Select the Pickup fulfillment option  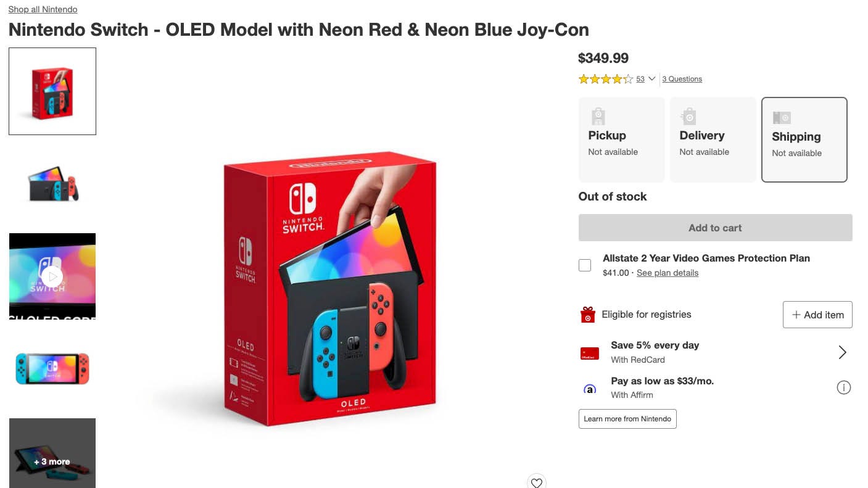(x=621, y=139)
